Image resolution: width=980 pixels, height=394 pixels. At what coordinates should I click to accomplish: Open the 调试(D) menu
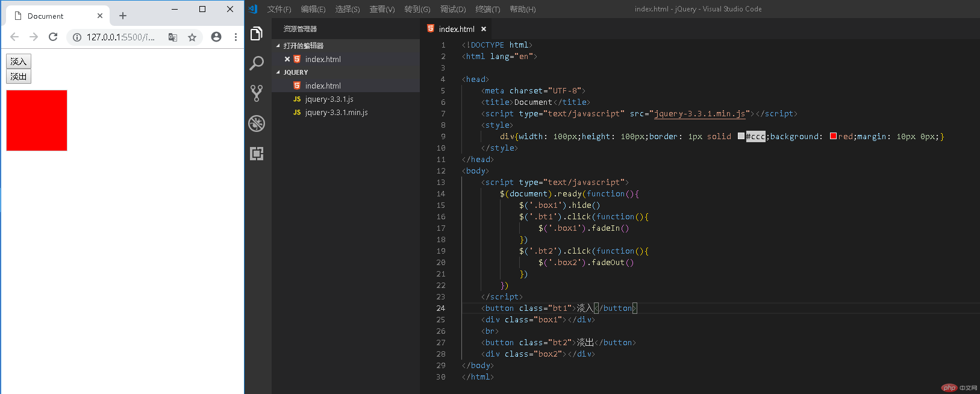click(453, 9)
